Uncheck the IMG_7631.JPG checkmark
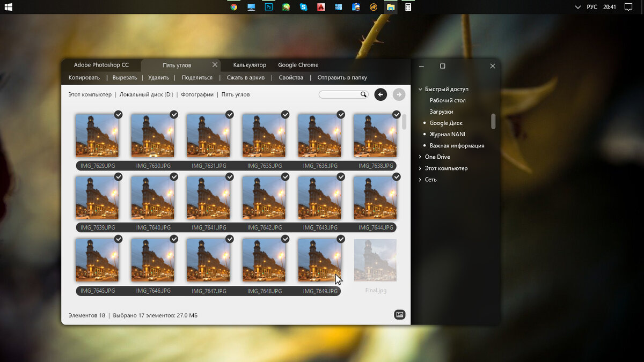Image resolution: width=644 pixels, height=362 pixels. [230, 114]
